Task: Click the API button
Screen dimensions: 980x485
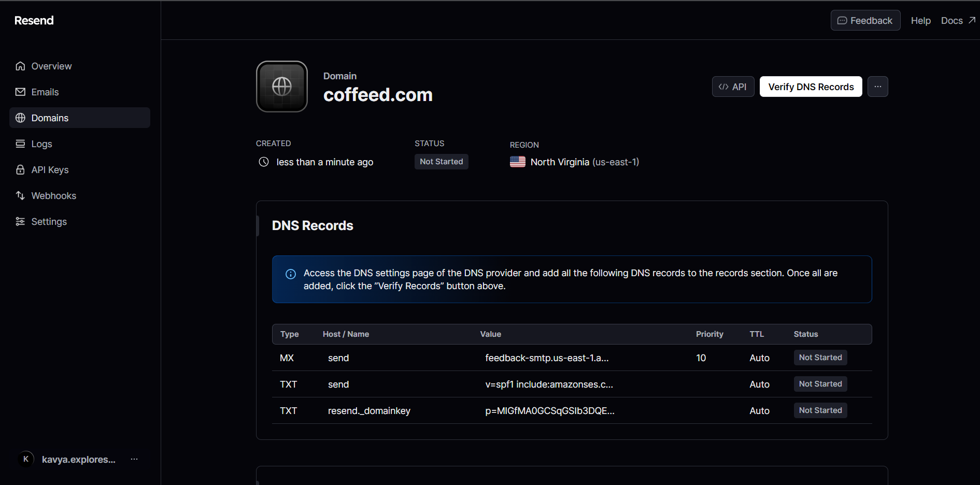Action: tap(733, 87)
